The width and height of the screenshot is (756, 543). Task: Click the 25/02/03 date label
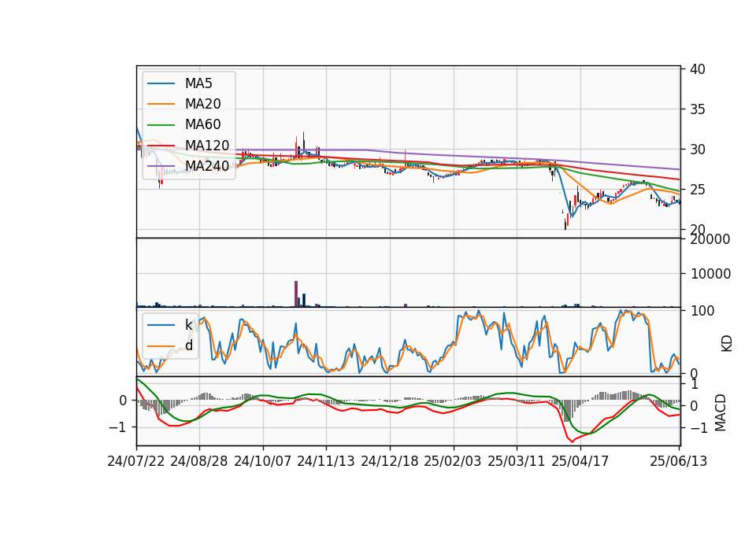453,461
